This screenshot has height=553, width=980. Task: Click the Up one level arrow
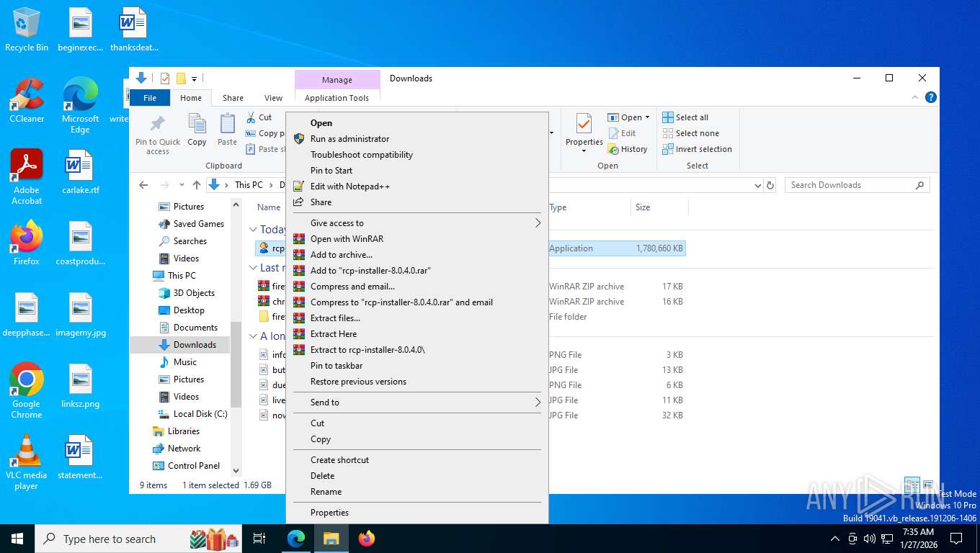pos(197,185)
